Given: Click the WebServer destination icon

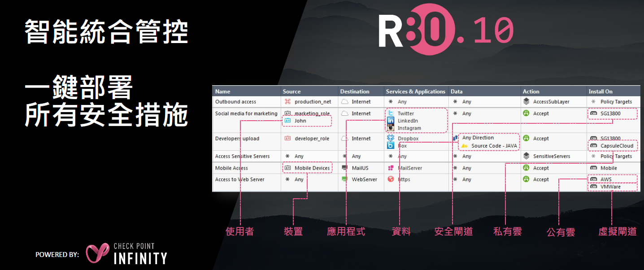Looking at the screenshot, I should click(344, 179).
